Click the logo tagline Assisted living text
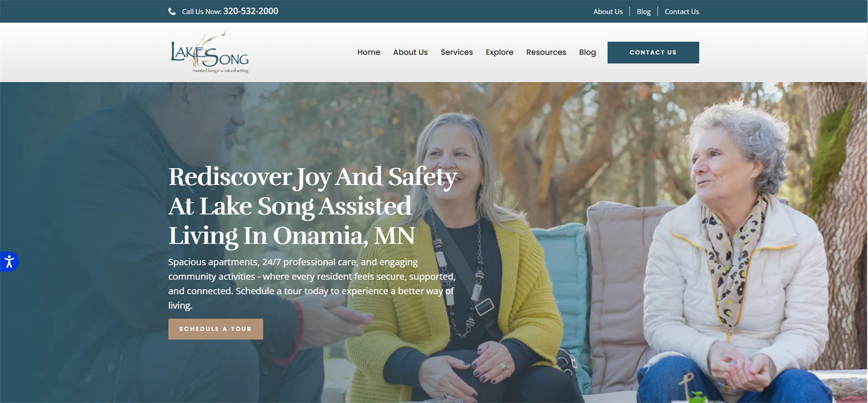 [220, 71]
